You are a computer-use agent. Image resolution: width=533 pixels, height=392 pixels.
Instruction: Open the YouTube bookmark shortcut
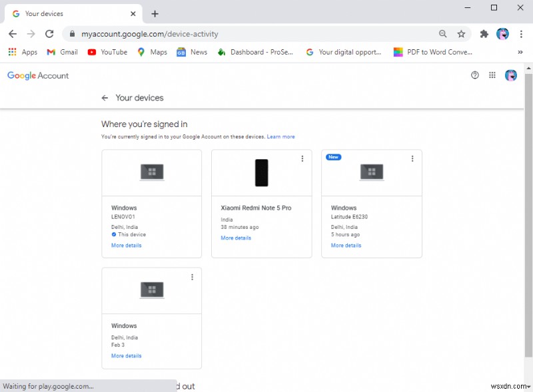pyautogui.click(x=107, y=52)
